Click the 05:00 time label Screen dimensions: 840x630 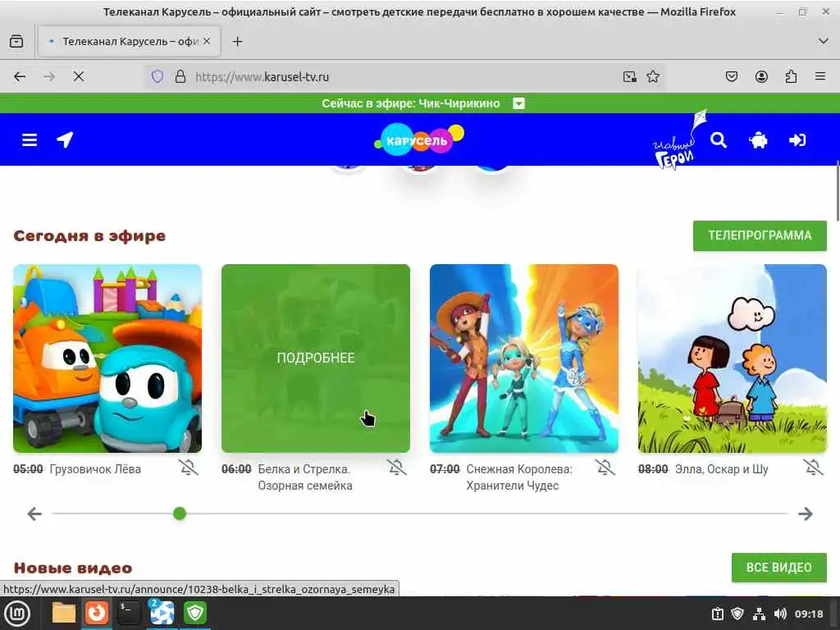[x=28, y=469]
